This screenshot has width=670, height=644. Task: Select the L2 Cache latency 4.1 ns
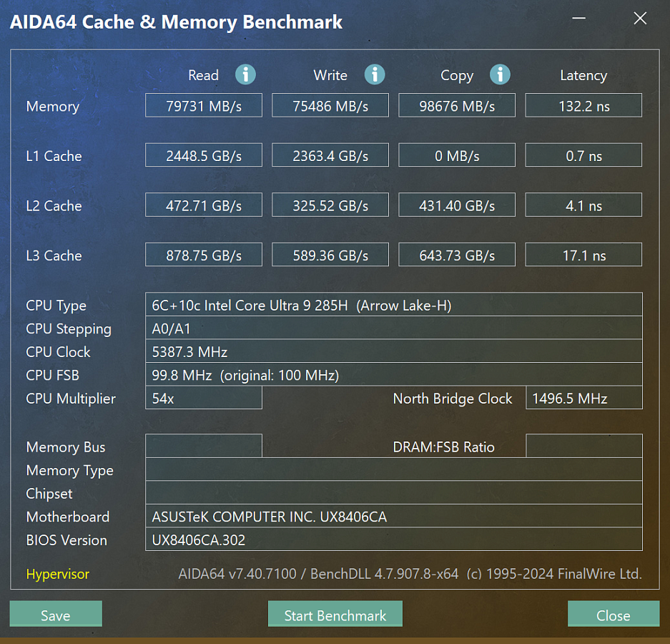click(583, 205)
